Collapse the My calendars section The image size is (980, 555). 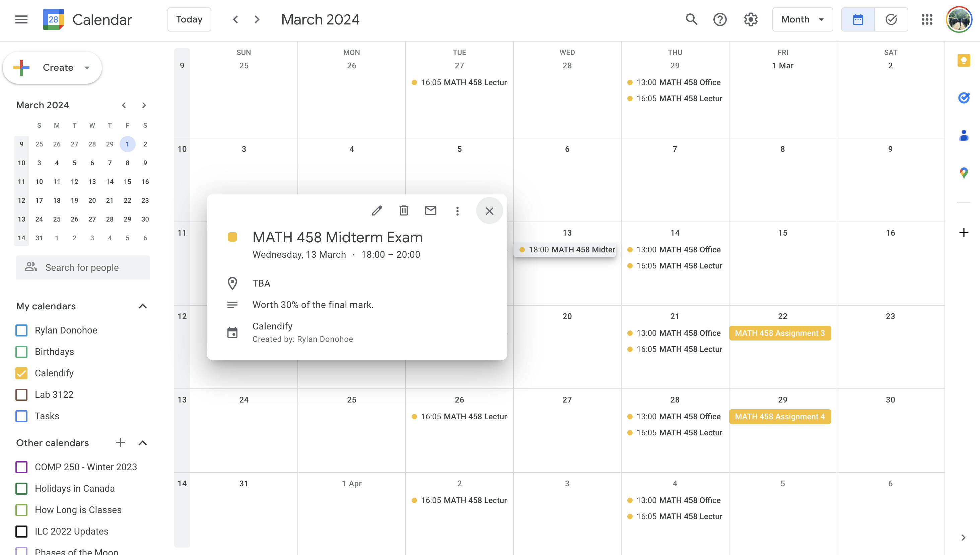point(142,306)
